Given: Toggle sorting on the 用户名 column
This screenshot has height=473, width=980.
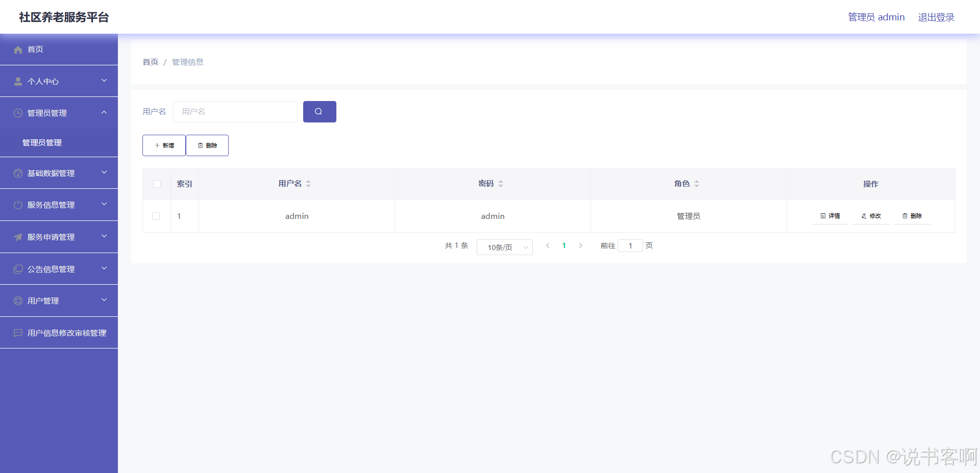Looking at the screenshot, I should [308, 184].
